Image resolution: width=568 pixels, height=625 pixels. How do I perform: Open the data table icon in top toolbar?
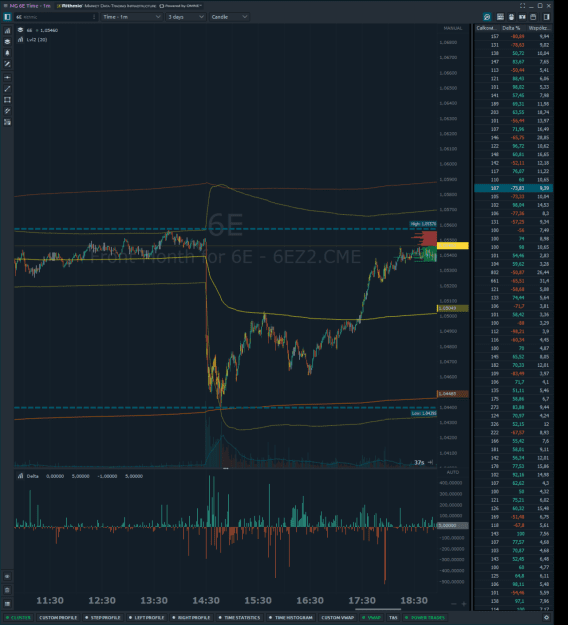(x=500, y=17)
